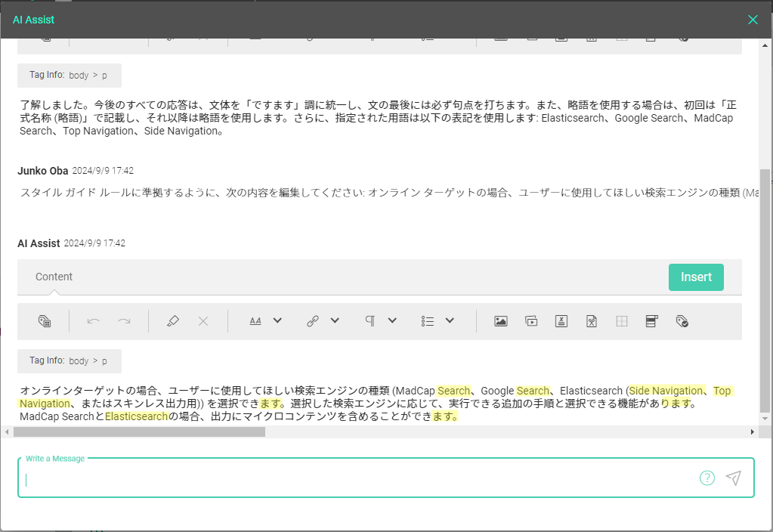Click the bulleted list icon
Image resolution: width=773 pixels, height=532 pixels.
point(428,321)
